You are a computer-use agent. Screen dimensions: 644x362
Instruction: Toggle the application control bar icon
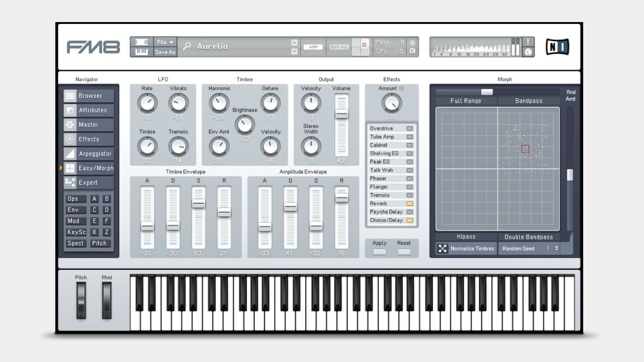pos(141,42)
